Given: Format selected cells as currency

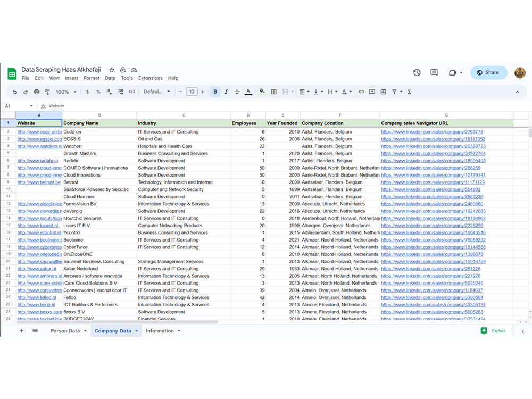Looking at the screenshot, I should (88, 92).
